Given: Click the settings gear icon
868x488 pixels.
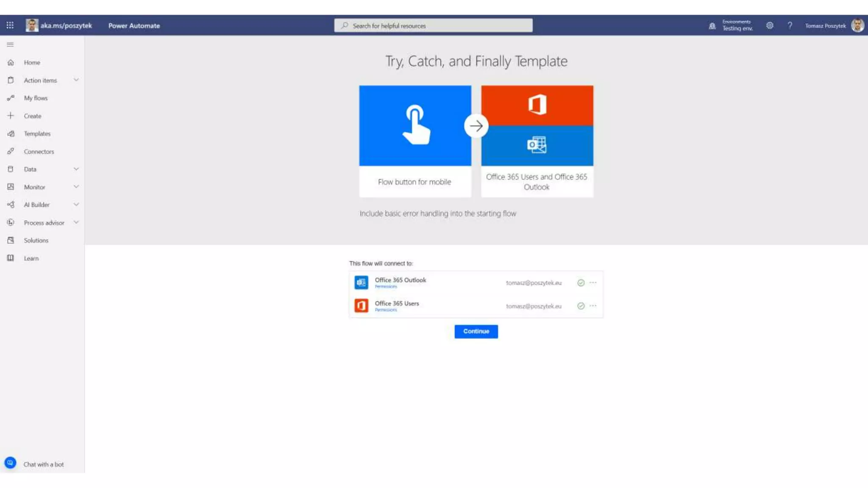Looking at the screenshot, I should [770, 25].
